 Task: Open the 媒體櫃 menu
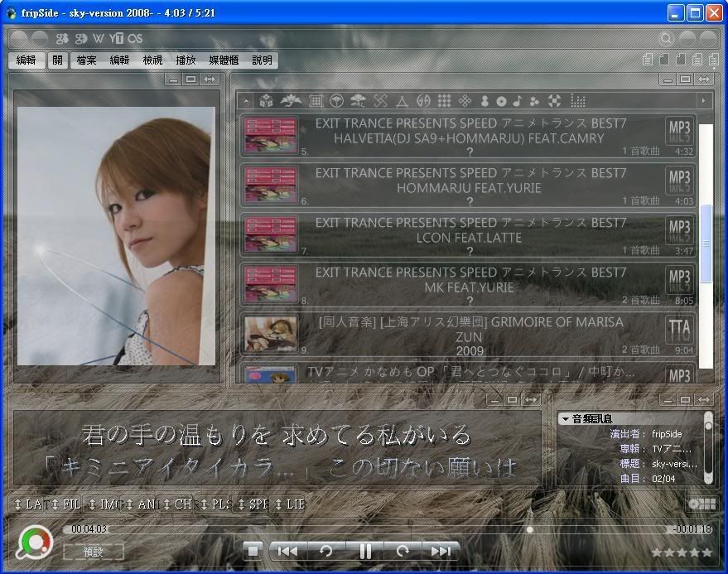(224, 60)
